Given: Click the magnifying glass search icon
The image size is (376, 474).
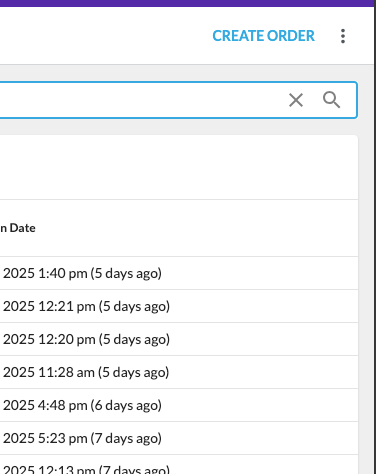Looking at the screenshot, I should pos(331,100).
